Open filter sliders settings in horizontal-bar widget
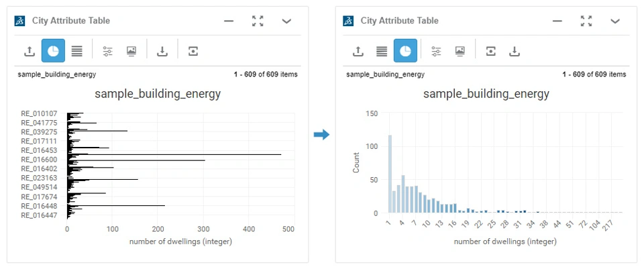The width and height of the screenshot is (644, 269). 107,51
